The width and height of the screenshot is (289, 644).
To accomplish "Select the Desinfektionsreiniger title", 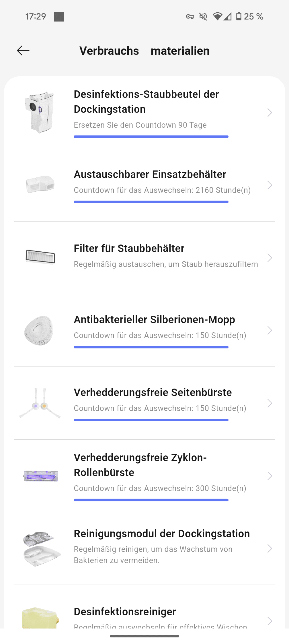I will click(125, 612).
